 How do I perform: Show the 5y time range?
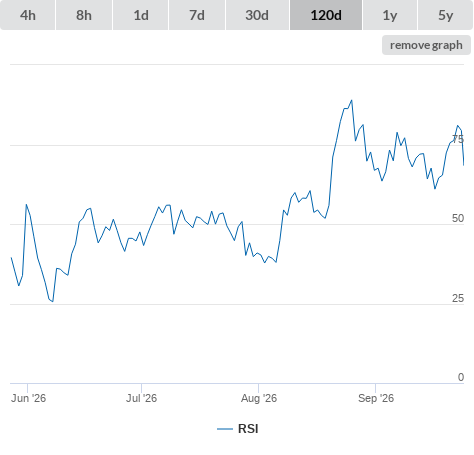(445, 15)
